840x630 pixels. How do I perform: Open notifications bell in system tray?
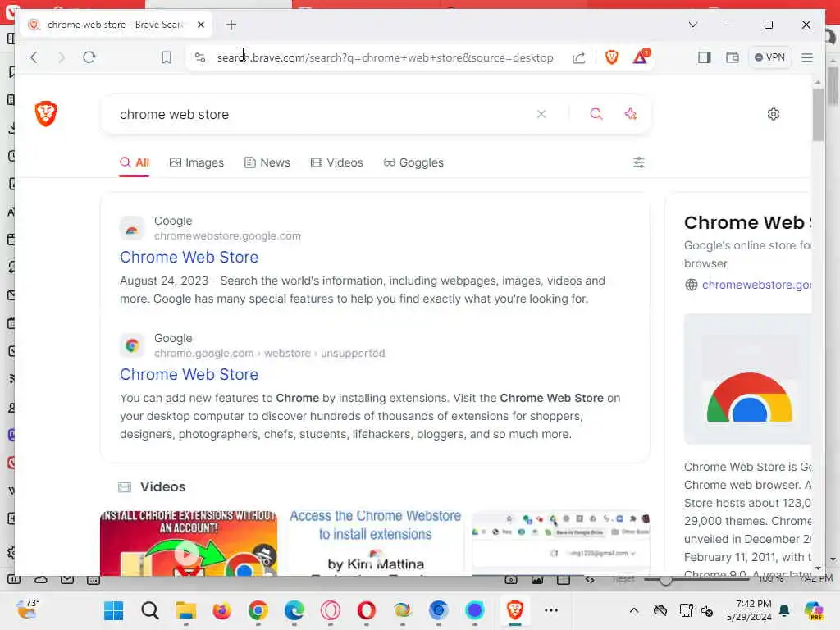tap(784, 610)
